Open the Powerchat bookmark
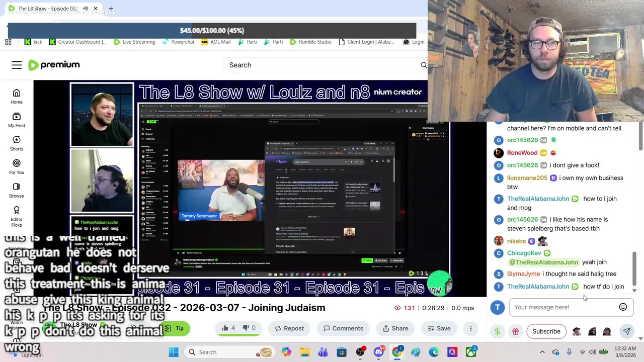The image size is (644, 362). 178,42
